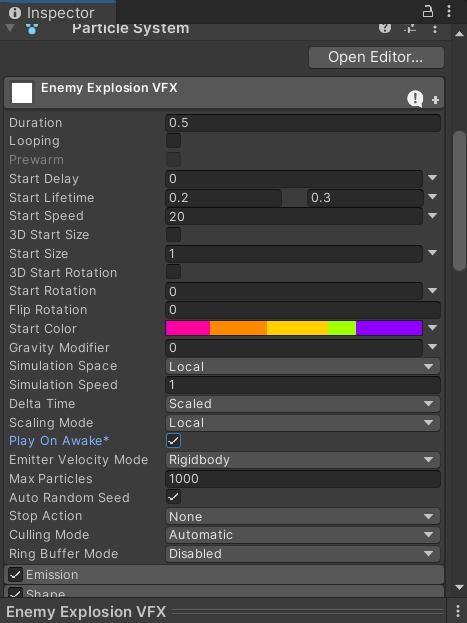Click the Start Lifetime minimum field 0.2

click(223, 198)
